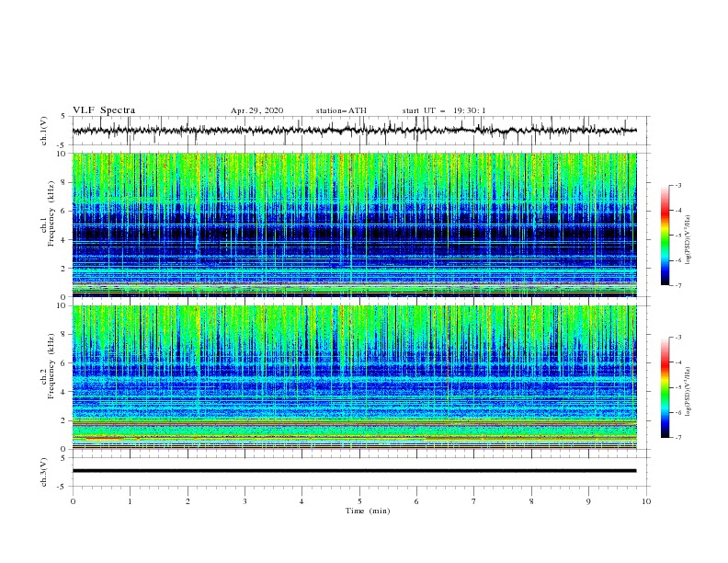Viewport: 728px width, 563px height.
Task: Select the ch.1 'Frequency (kHz)' axis label
Action: coord(51,213)
